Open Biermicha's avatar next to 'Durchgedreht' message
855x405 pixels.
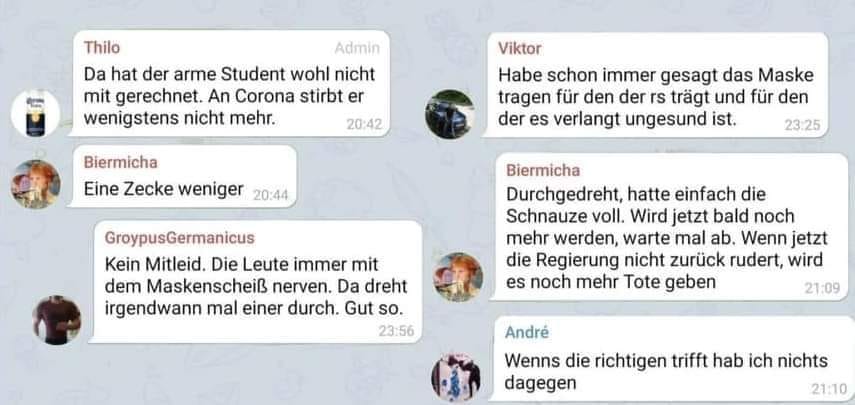pos(458,277)
